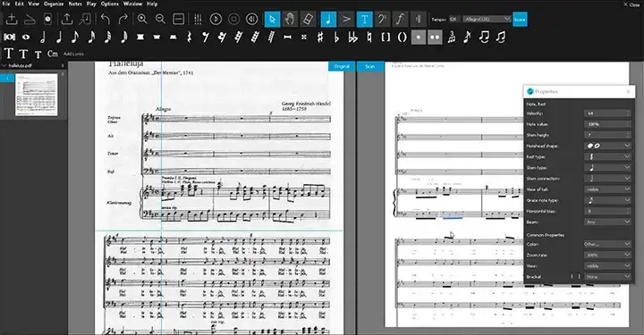This screenshot has height=335, width=644.
Task: Click the rewind to start button
Action: 251,20
